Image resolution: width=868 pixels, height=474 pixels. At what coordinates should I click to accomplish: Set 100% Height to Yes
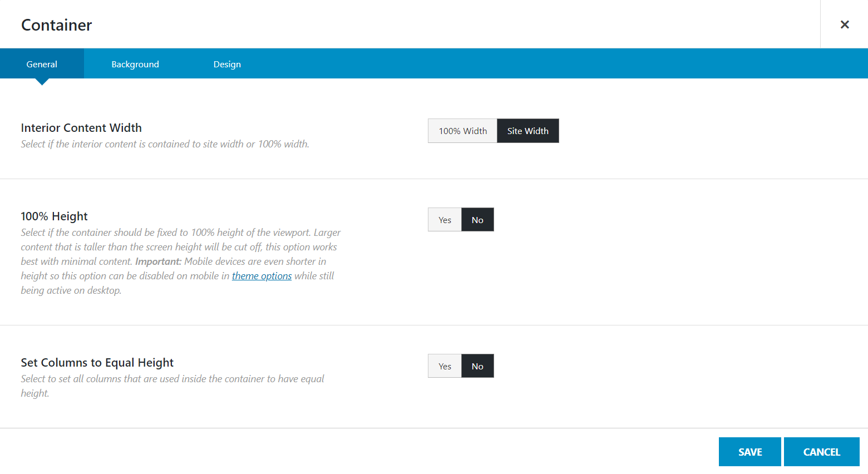[x=445, y=220]
